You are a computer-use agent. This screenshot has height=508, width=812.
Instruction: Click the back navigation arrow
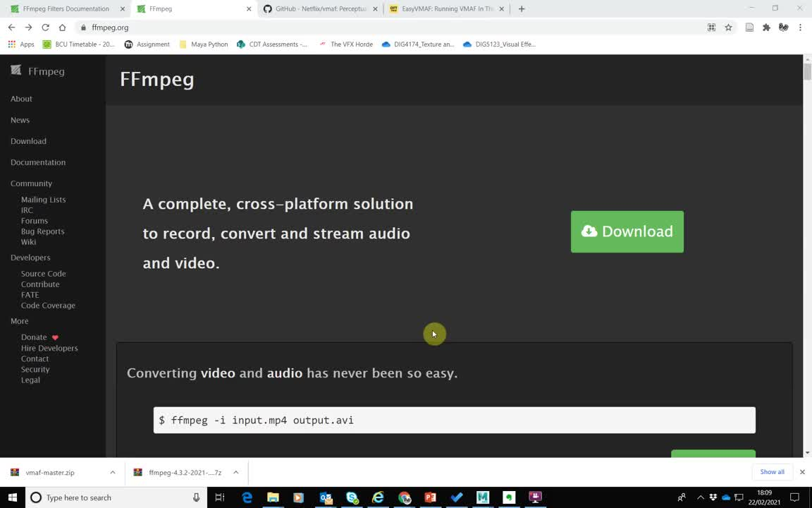[x=11, y=28]
